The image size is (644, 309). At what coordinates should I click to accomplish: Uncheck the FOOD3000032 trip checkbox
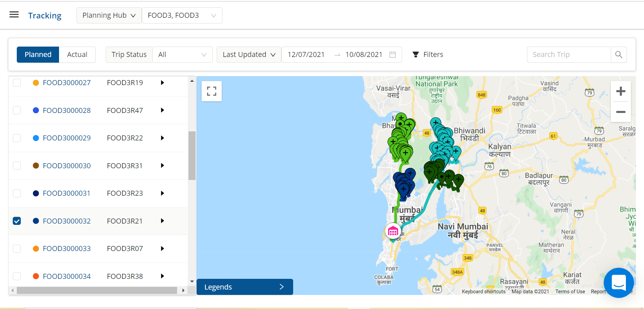(17, 221)
